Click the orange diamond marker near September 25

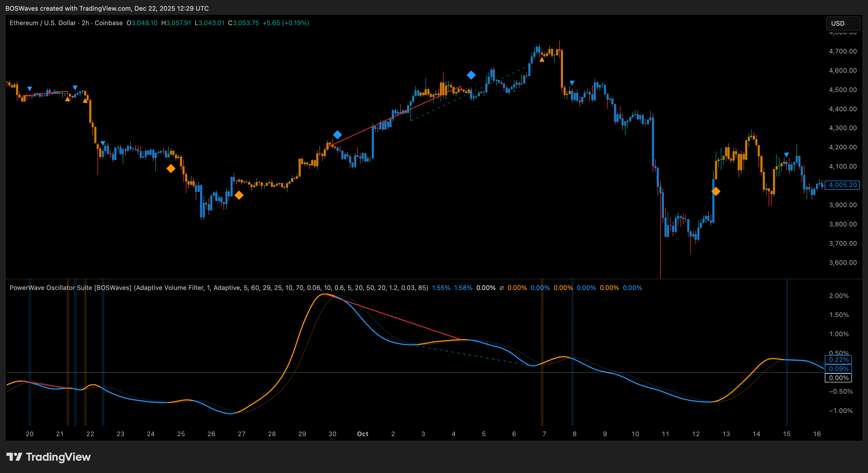click(171, 169)
